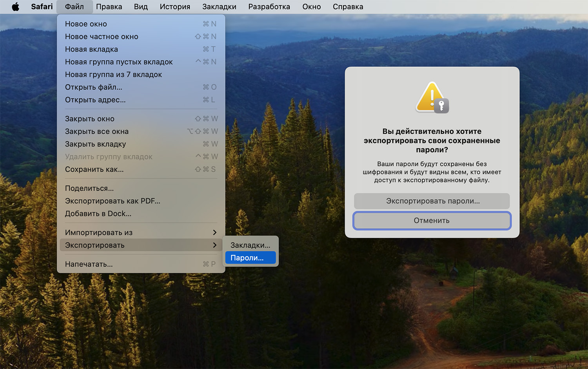Close the open Файл menu
This screenshot has width=588, height=369.
click(74, 7)
